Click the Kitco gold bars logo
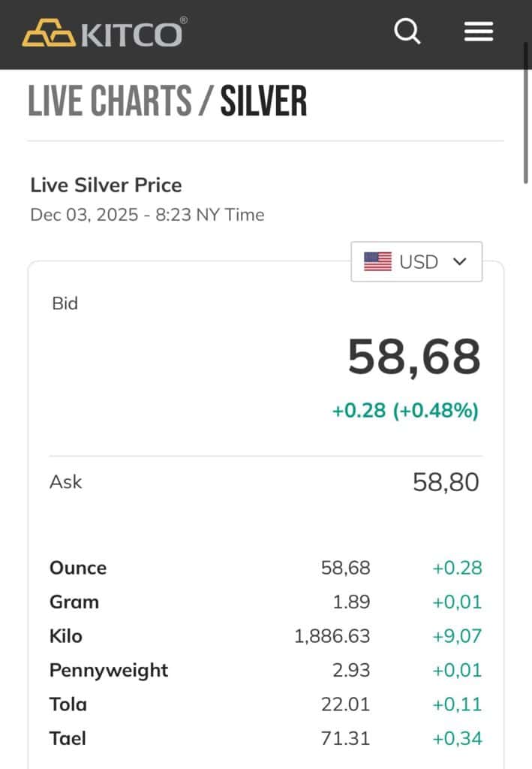532x769 pixels. coord(49,34)
